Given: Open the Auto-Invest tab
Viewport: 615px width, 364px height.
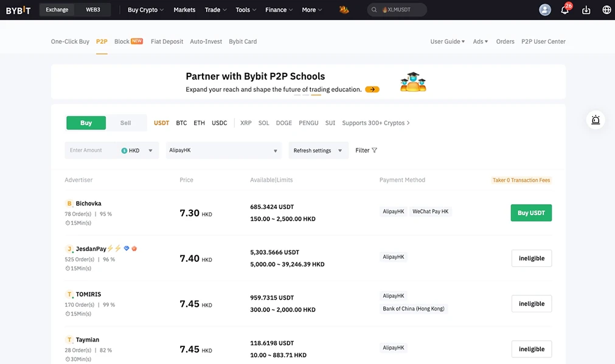Looking at the screenshot, I should 206,41.
